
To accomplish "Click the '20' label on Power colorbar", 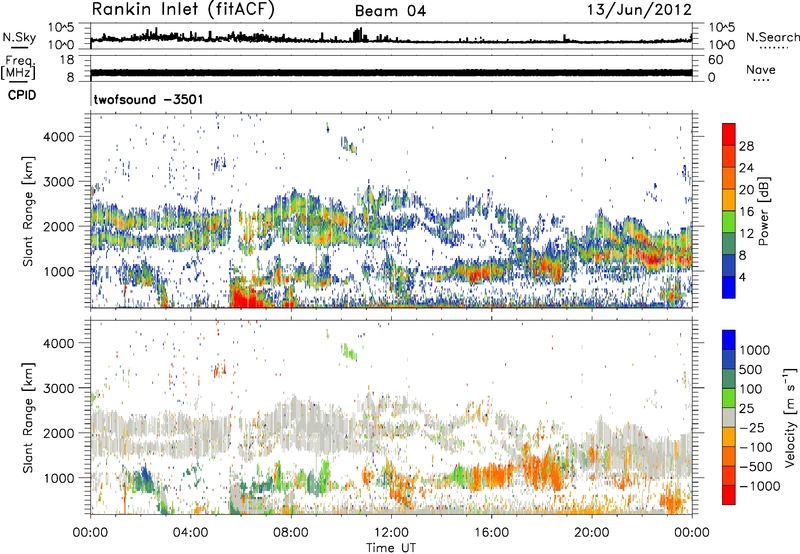I will (x=746, y=190).
